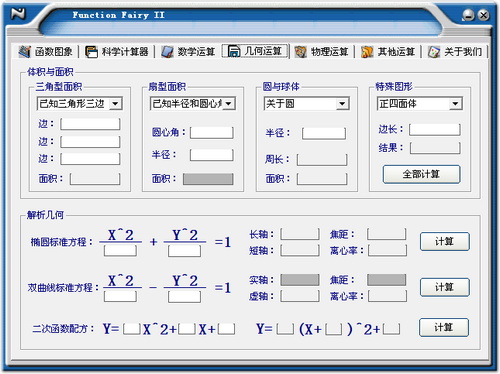Click ellipse Y^2 denominator field
The height and width of the screenshot is (374, 500).
click(184, 251)
